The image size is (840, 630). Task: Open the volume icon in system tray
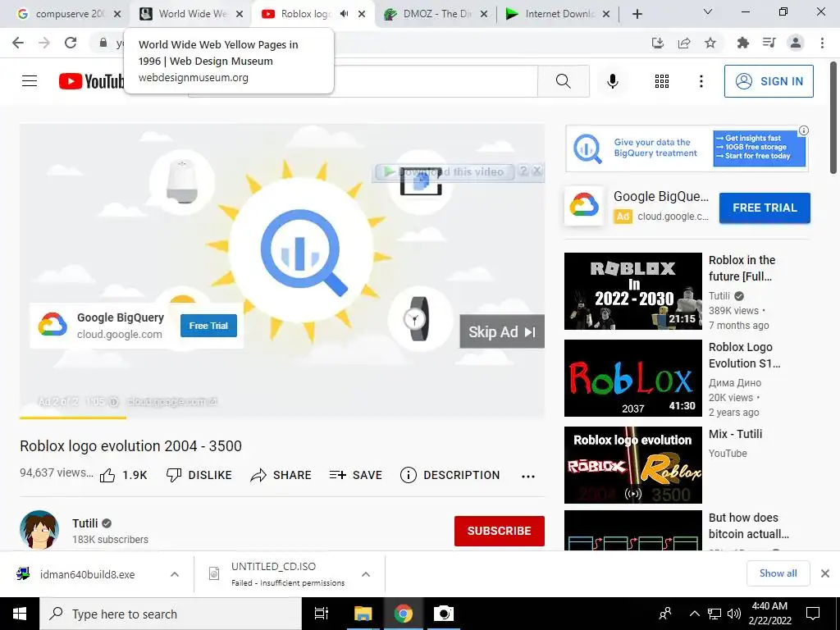(734, 614)
